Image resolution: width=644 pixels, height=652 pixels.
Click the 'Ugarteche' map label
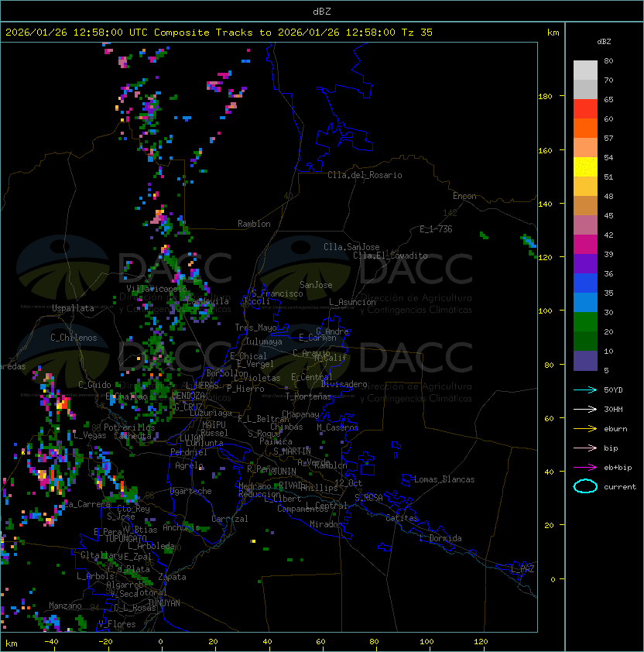pyautogui.click(x=191, y=491)
